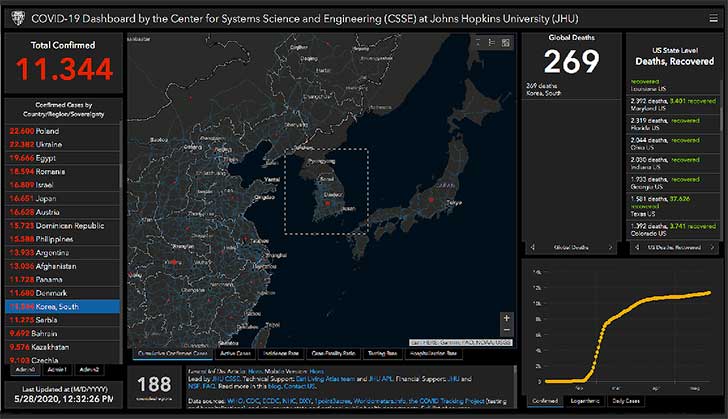The height and width of the screenshot is (419, 728).
Task: Go to previous Global Deaths panel arrow
Action: [x=533, y=248]
